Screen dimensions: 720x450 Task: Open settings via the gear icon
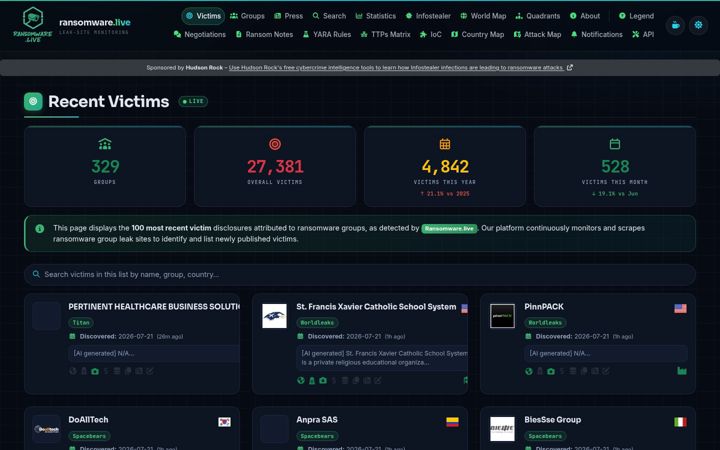(x=698, y=25)
